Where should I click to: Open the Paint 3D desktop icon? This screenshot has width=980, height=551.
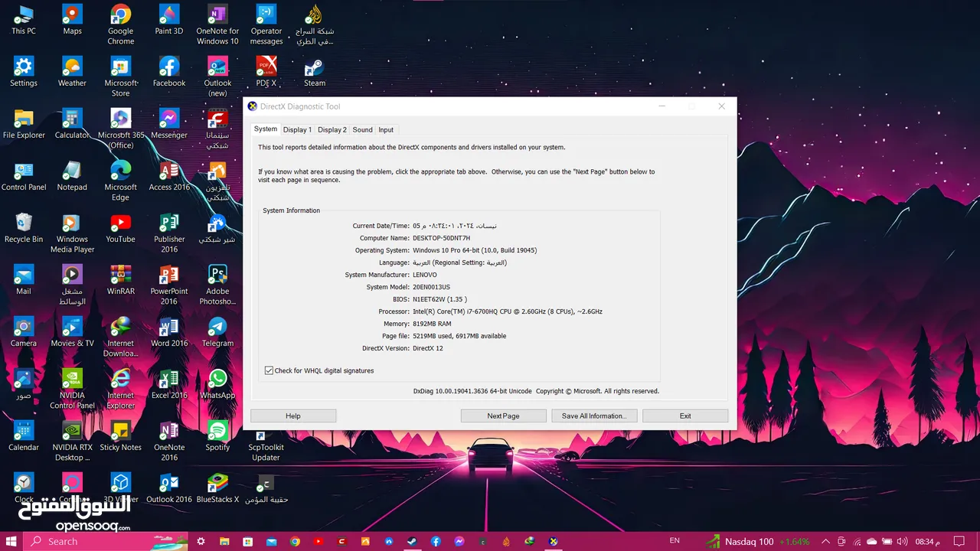(169, 20)
